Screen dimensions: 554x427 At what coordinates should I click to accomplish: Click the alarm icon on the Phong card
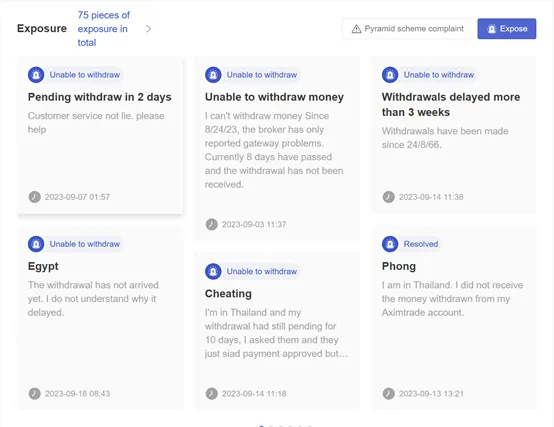point(390,244)
